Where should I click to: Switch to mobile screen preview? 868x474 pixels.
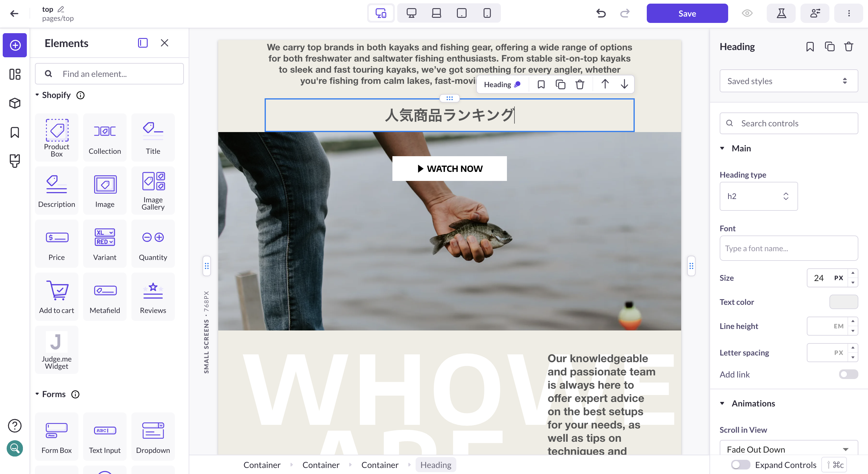487,13
